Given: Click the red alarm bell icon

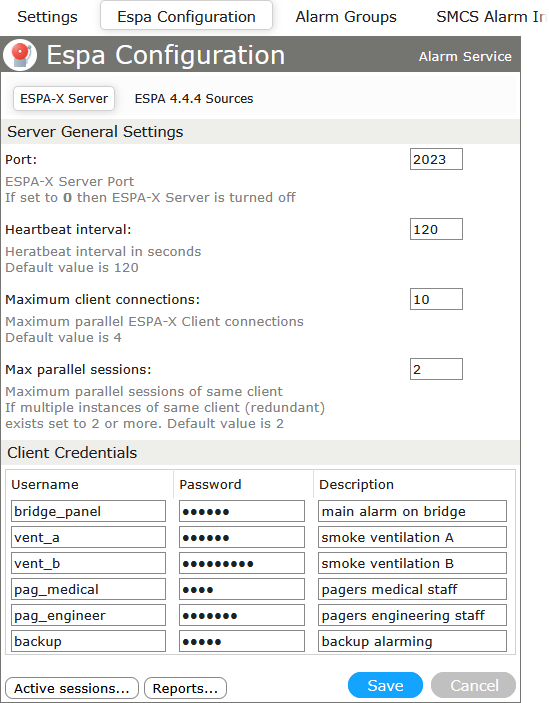Looking at the screenshot, I should (20, 55).
